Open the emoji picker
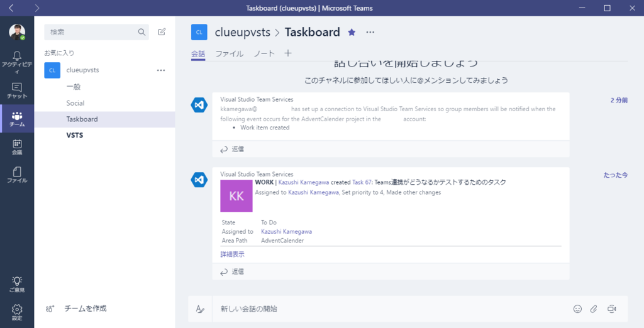 [x=577, y=309]
